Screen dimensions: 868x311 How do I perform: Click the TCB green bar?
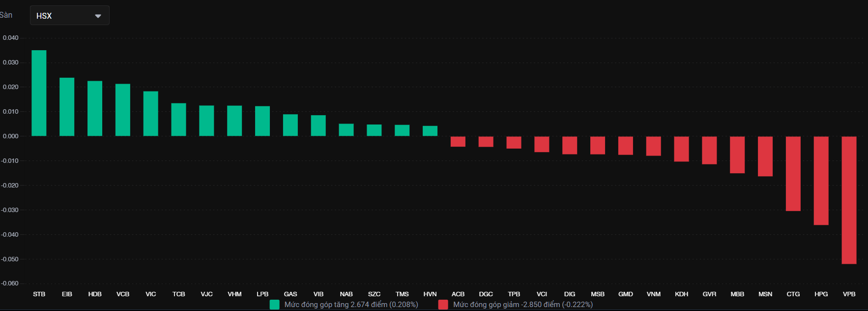coord(178,120)
